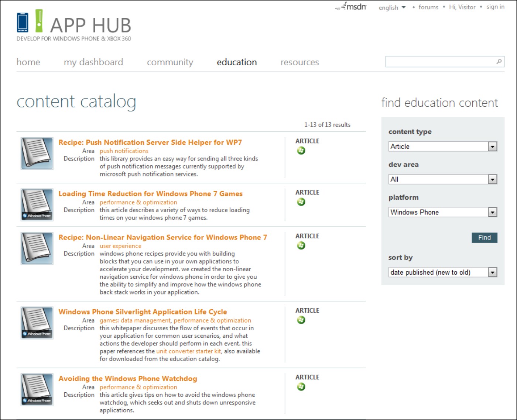Click the '1-13 of 13 results' text
Image resolution: width=517 pixels, height=420 pixels.
(x=327, y=125)
